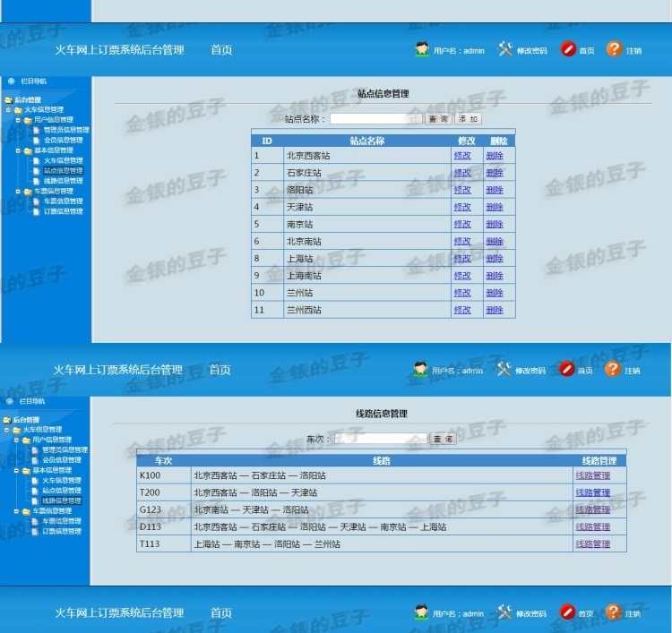
Task: Click the 栏目导航 round icon in the station page sidebar
Action: [11, 81]
